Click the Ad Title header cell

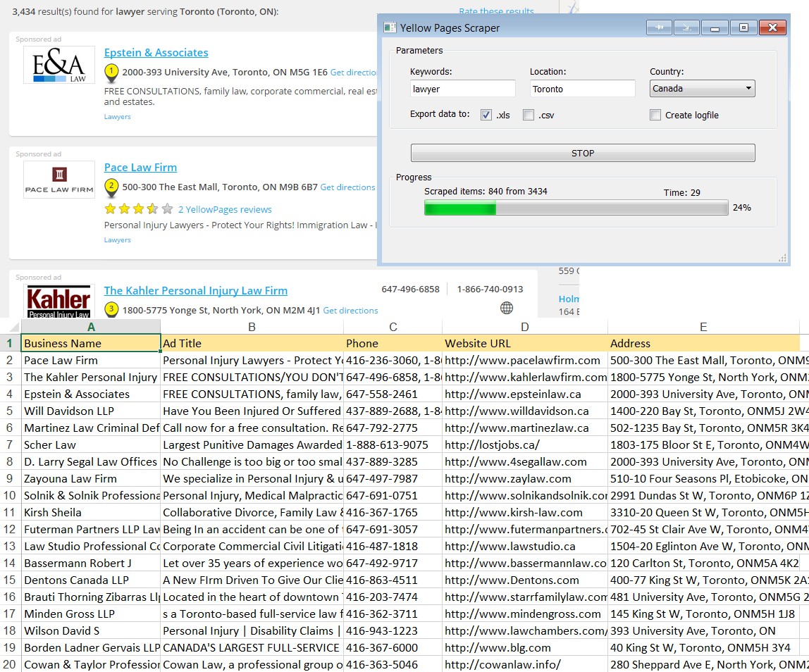[252, 344]
